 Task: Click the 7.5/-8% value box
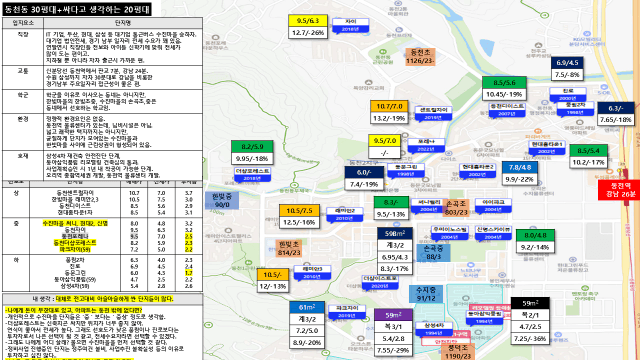click(x=567, y=75)
